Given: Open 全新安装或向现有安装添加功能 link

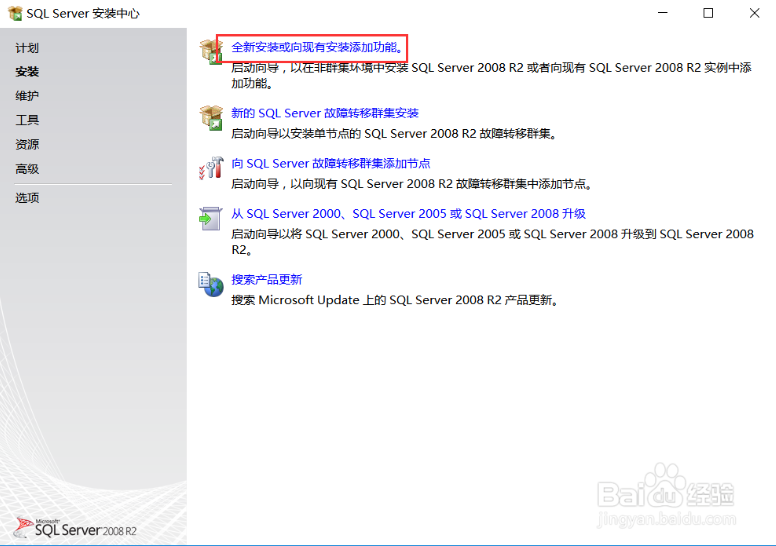Looking at the screenshot, I should 317,47.
